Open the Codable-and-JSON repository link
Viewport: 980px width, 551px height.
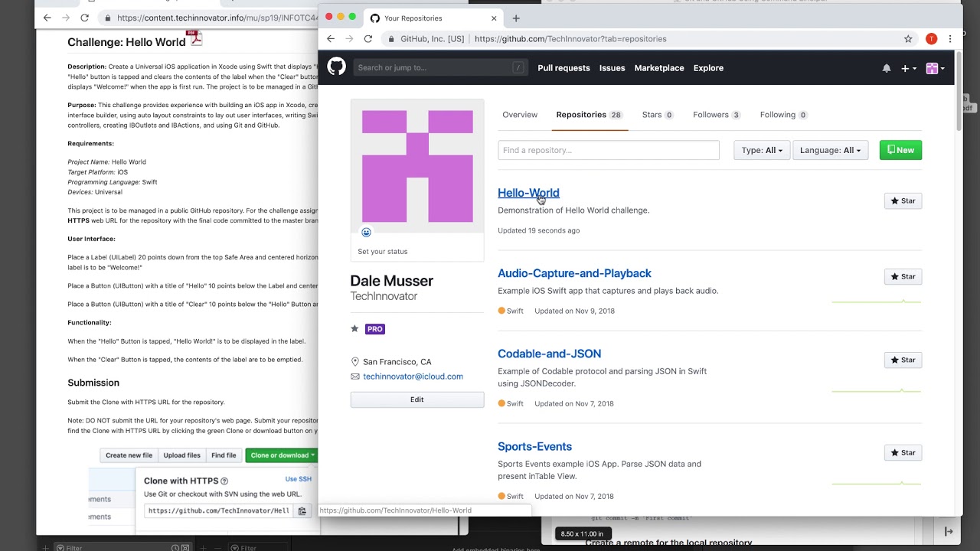(x=549, y=354)
